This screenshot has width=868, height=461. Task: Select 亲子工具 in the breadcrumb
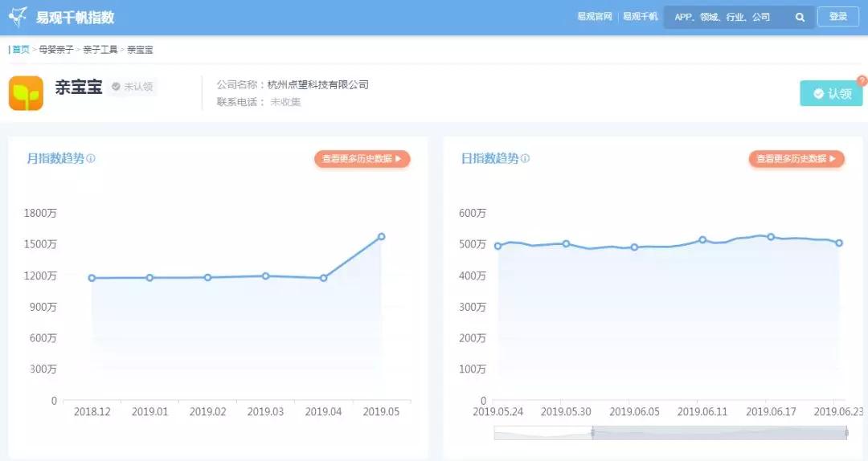pyautogui.click(x=100, y=50)
